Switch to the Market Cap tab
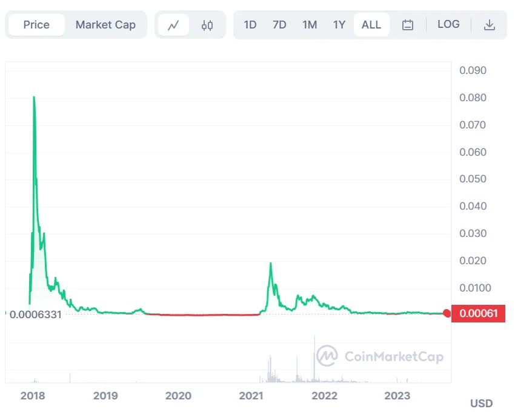 tap(105, 25)
